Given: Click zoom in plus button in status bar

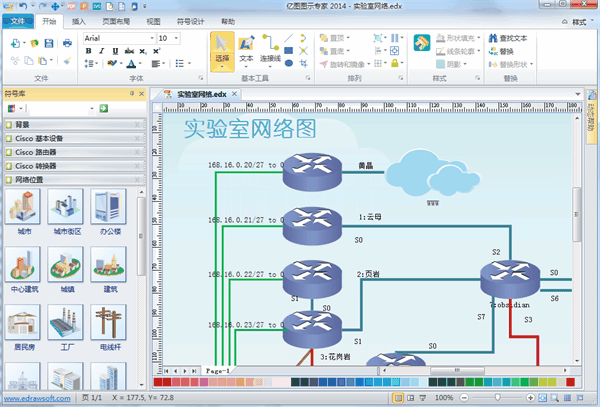Looking at the screenshot, I should click(x=530, y=398).
